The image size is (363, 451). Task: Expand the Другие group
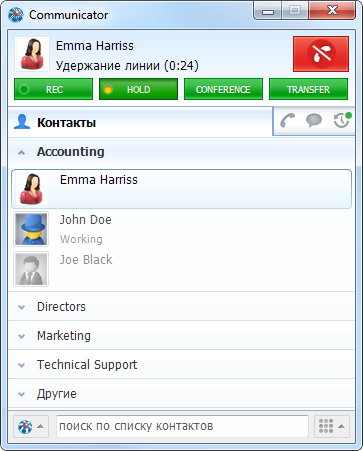coord(181,394)
